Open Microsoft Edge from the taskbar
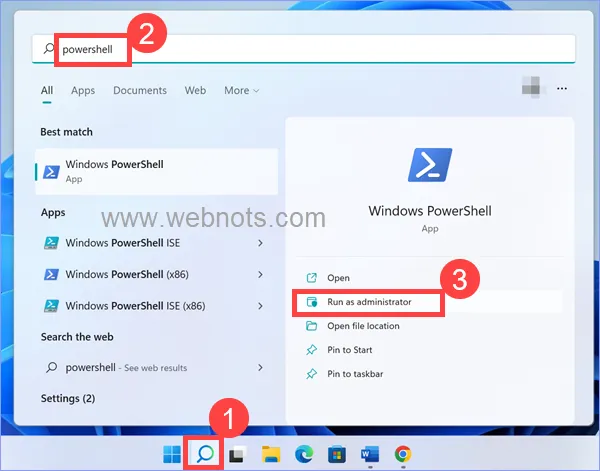This screenshot has width=600, height=471. coord(304,454)
